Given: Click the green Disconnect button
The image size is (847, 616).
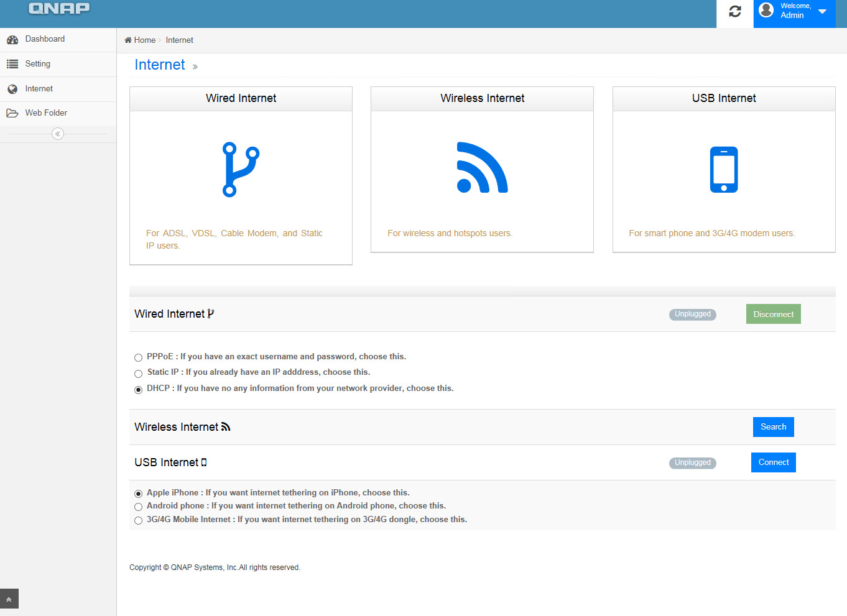Looking at the screenshot, I should tap(773, 314).
